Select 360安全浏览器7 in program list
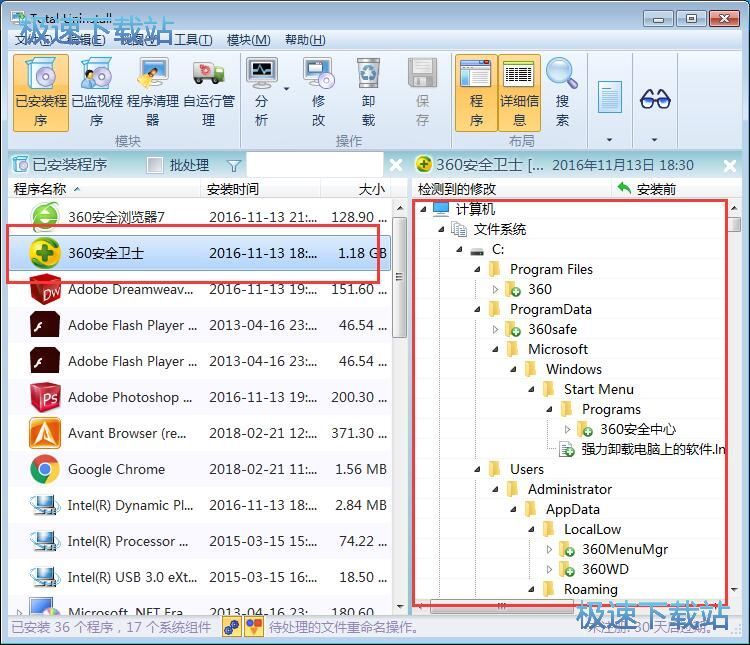The image size is (750, 645). (200, 217)
